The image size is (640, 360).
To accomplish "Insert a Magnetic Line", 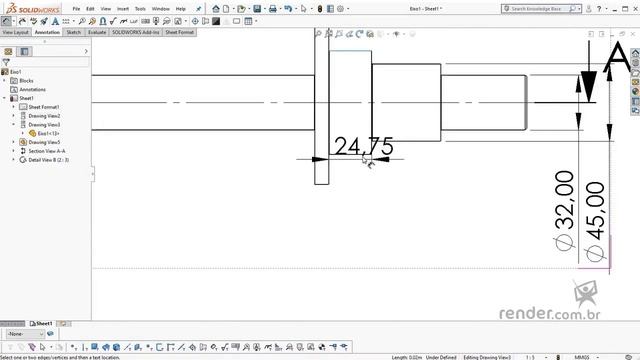I will tap(103, 21).
